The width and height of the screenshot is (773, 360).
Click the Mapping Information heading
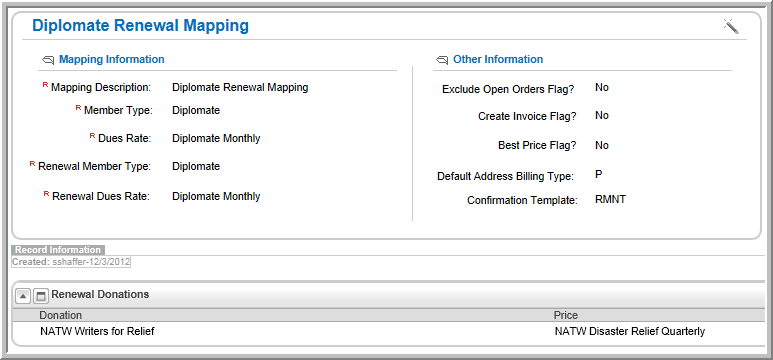click(x=112, y=59)
